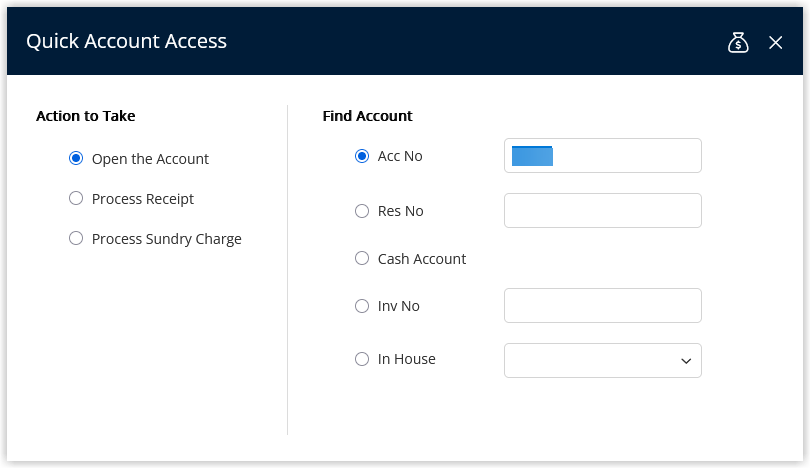The height and width of the screenshot is (469, 811).
Task: Click the In House dropdown chevron arrow
Action: tap(686, 361)
